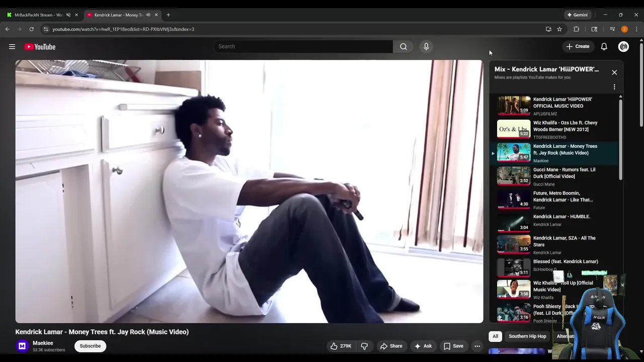Install app icon in address bar
The height and width of the screenshot is (362, 644).
pyautogui.click(x=548, y=29)
